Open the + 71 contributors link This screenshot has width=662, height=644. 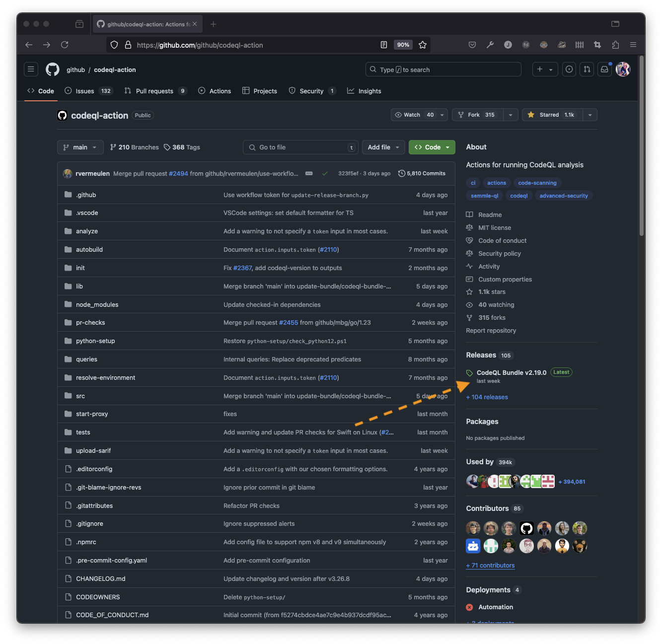coord(490,565)
